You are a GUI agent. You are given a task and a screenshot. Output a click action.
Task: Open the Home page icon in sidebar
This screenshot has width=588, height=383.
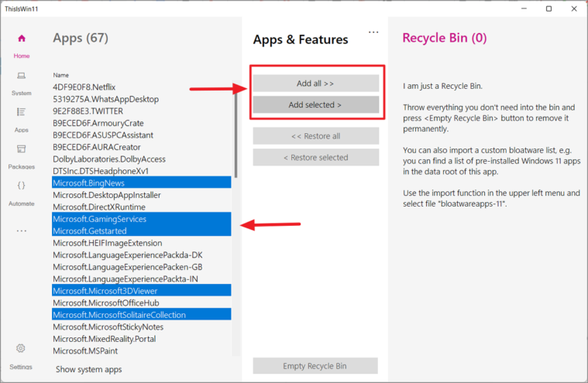tap(22, 38)
